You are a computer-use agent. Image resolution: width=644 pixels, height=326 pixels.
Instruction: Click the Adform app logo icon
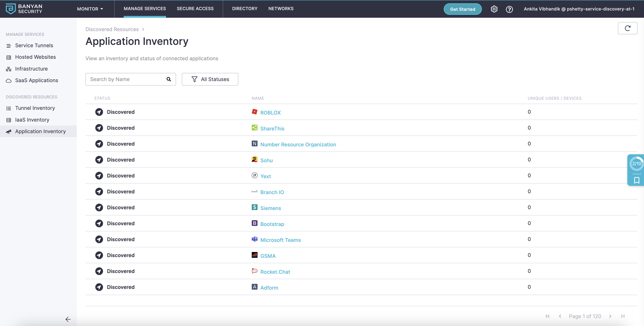pos(254,287)
